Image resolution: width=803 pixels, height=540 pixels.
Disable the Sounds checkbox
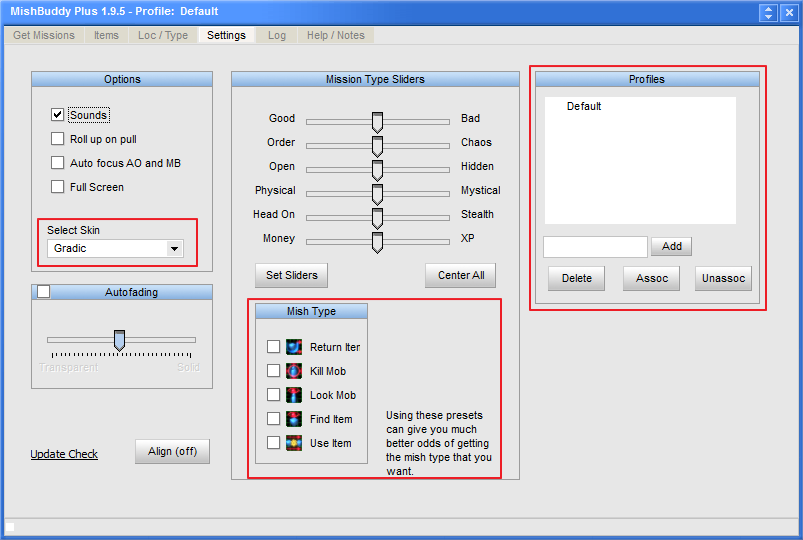58,115
